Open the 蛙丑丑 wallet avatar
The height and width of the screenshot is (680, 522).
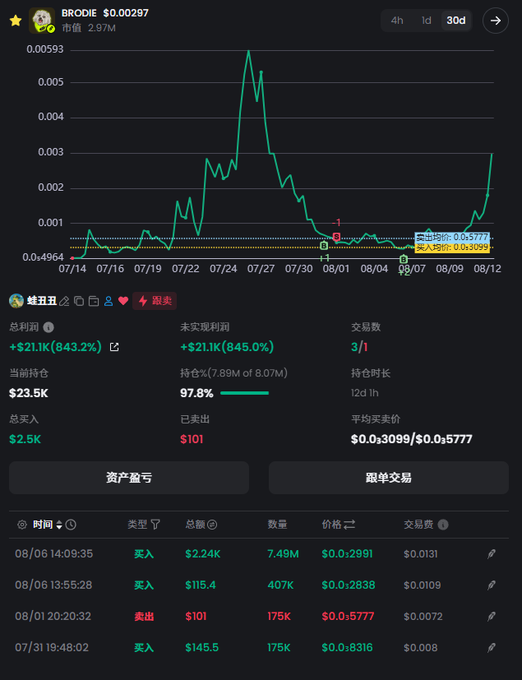[x=16, y=301]
